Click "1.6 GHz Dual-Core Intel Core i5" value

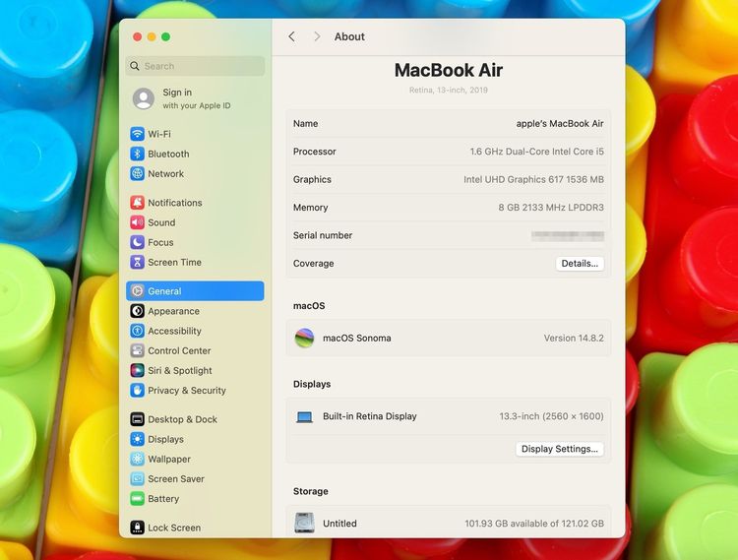tap(537, 152)
